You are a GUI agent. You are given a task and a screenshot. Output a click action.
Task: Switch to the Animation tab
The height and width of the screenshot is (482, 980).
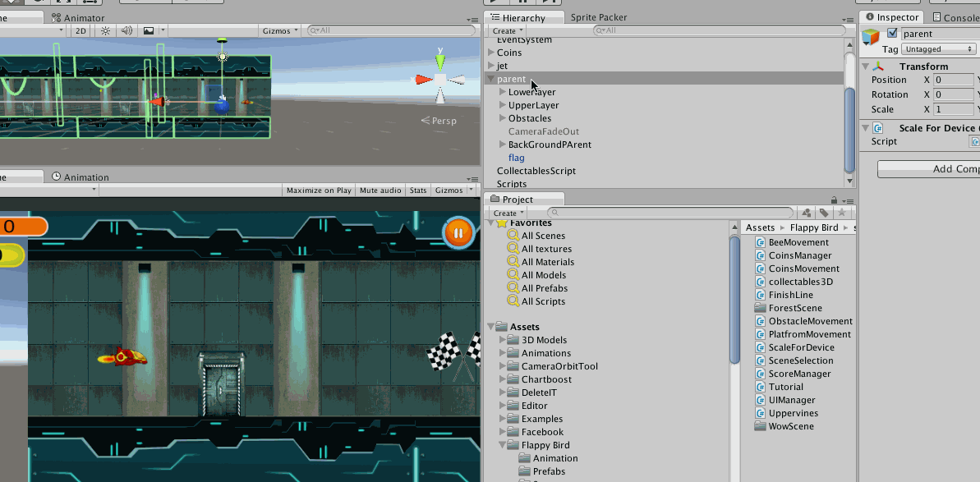(81, 177)
